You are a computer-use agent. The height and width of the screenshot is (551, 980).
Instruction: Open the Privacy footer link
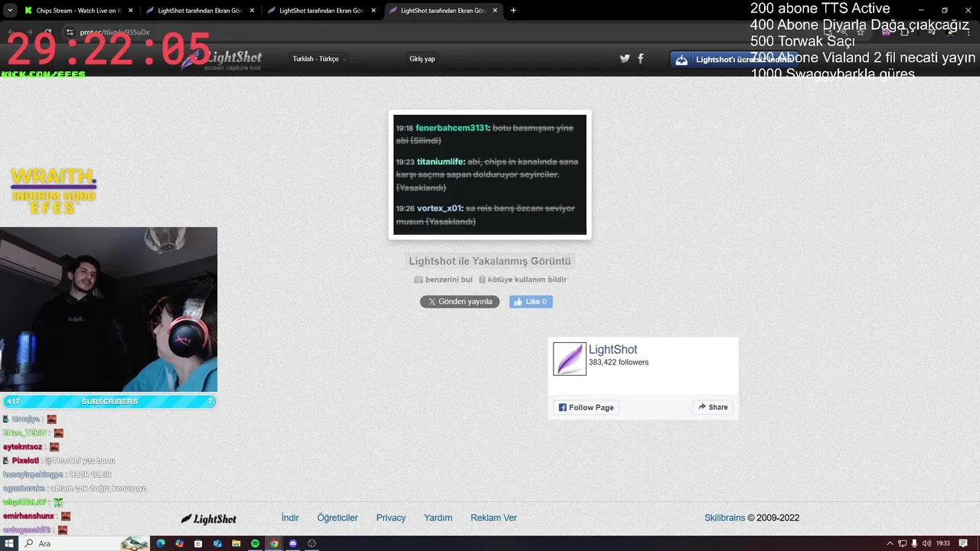391,518
